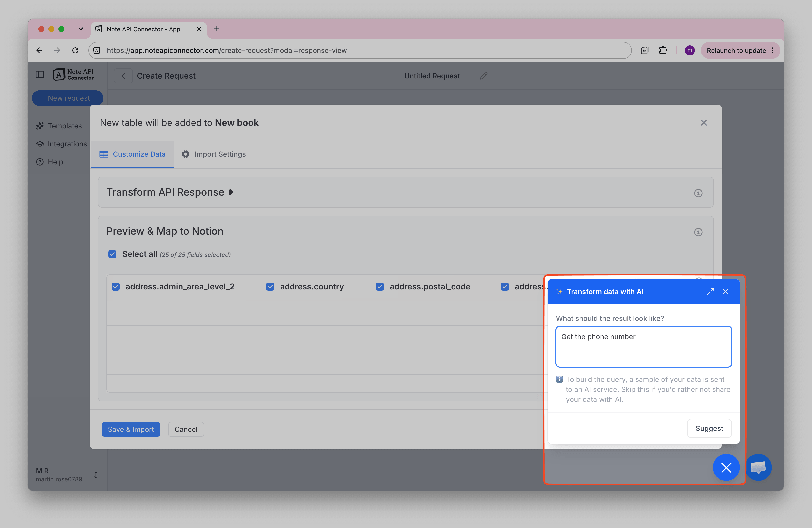Switch to the Customize Data tab

(x=132, y=154)
